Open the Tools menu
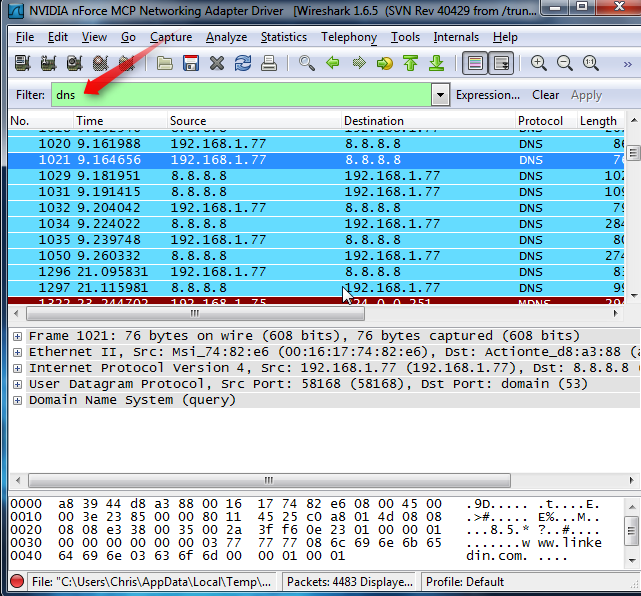Image resolution: width=641 pixels, height=596 pixels. click(405, 37)
